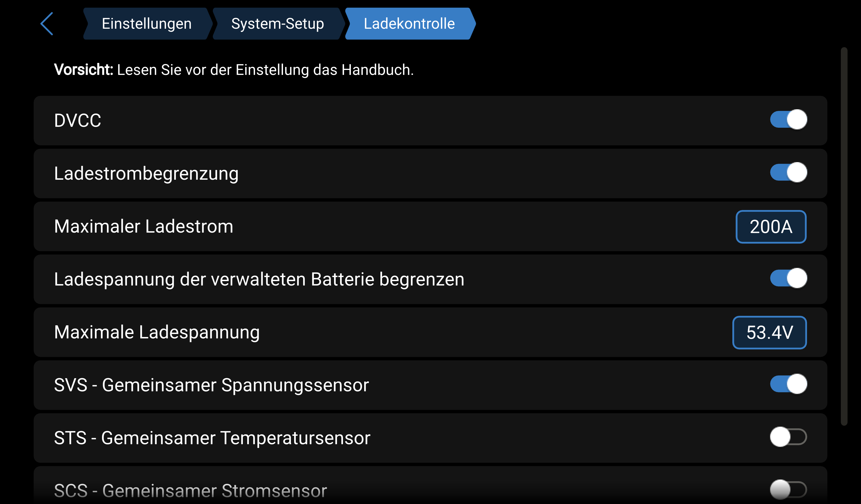Click the STS - Gemeinsamer Temperatursensor label
Screen dimensions: 861x504
212,438
